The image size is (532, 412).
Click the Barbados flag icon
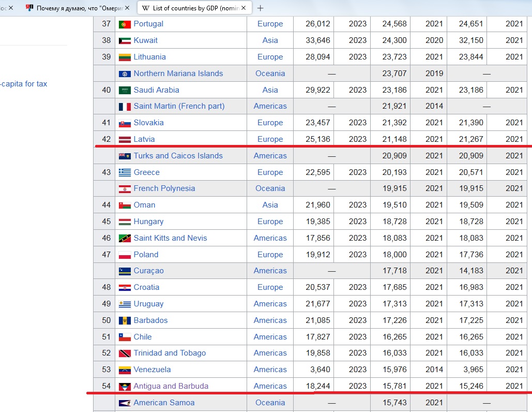pyautogui.click(x=125, y=320)
